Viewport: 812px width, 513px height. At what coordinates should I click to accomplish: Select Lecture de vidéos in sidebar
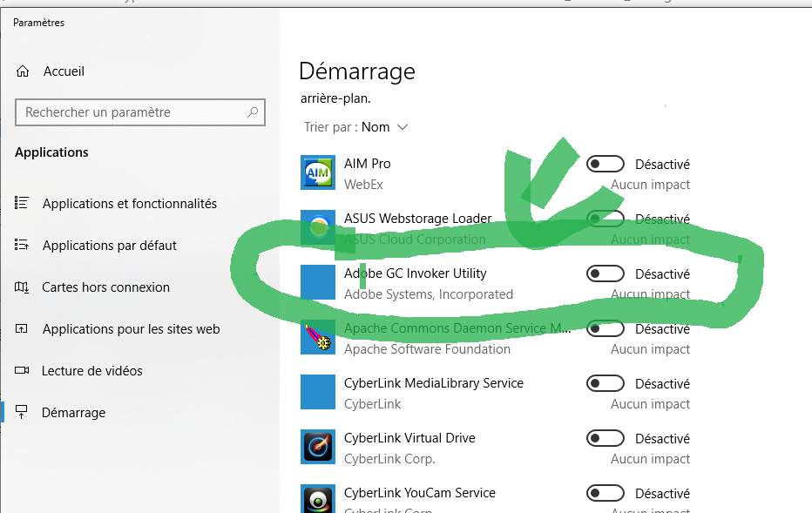coord(91,371)
